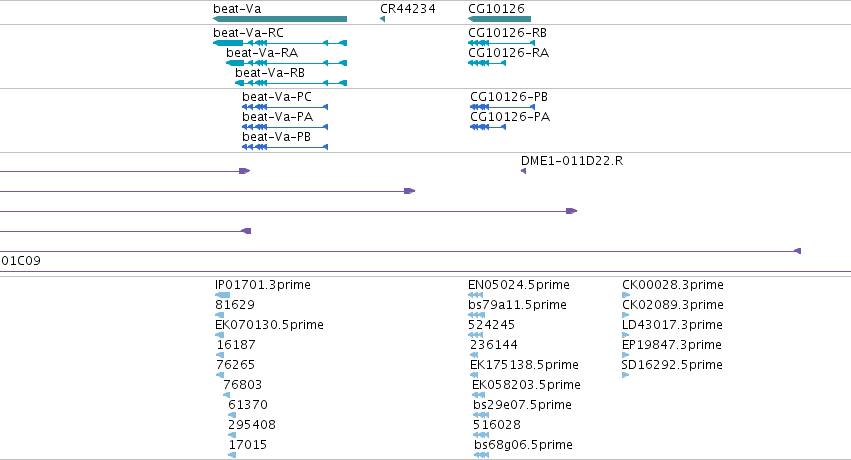Click the beat-Va-PB protein glyph
The width and height of the screenshot is (851, 460).
(x=285, y=147)
